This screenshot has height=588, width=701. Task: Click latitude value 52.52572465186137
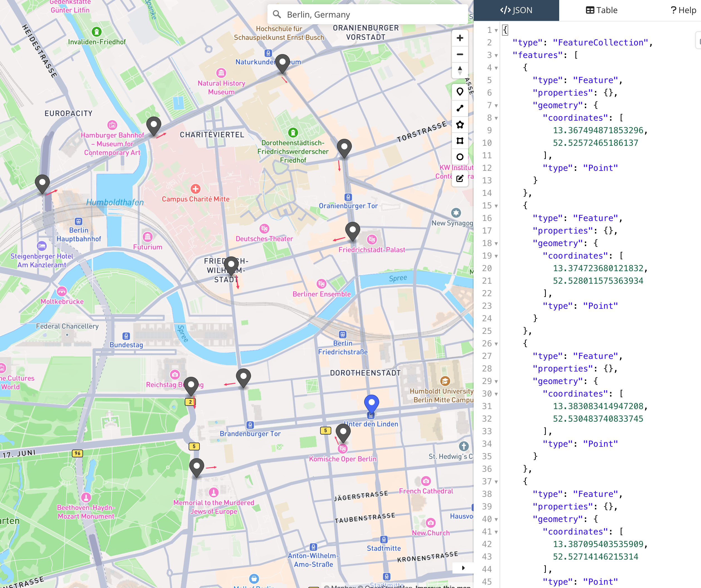(595, 143)
